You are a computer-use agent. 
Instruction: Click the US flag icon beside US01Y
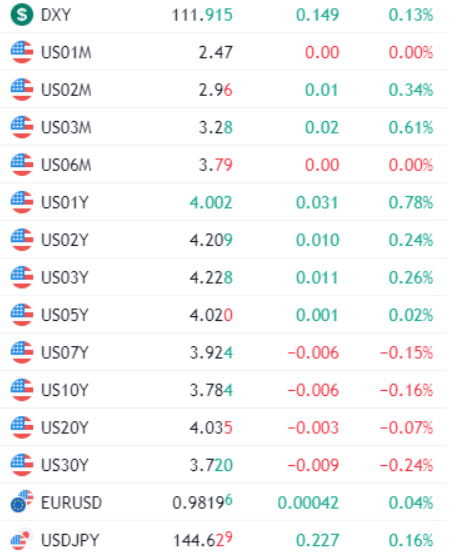tap(22, 202)
